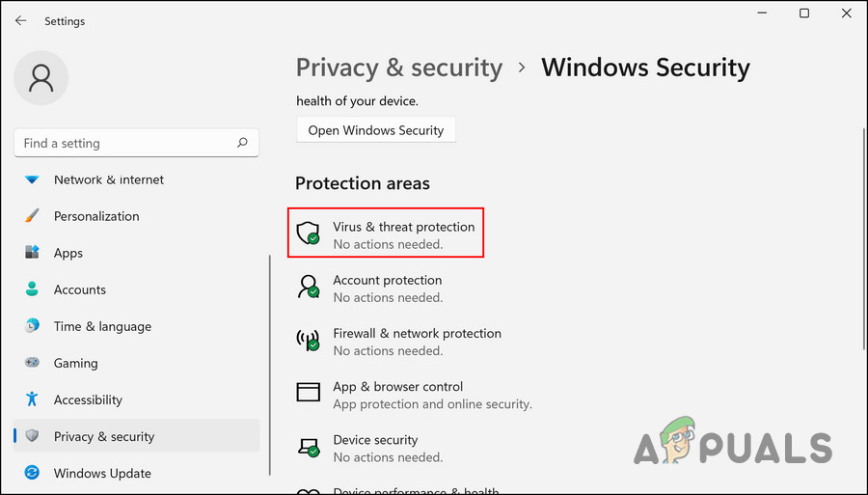Image resolution: width=868 pixels, height=495 pixels.
Task: Focus the Find a setting search box
Action: (125, 143)
